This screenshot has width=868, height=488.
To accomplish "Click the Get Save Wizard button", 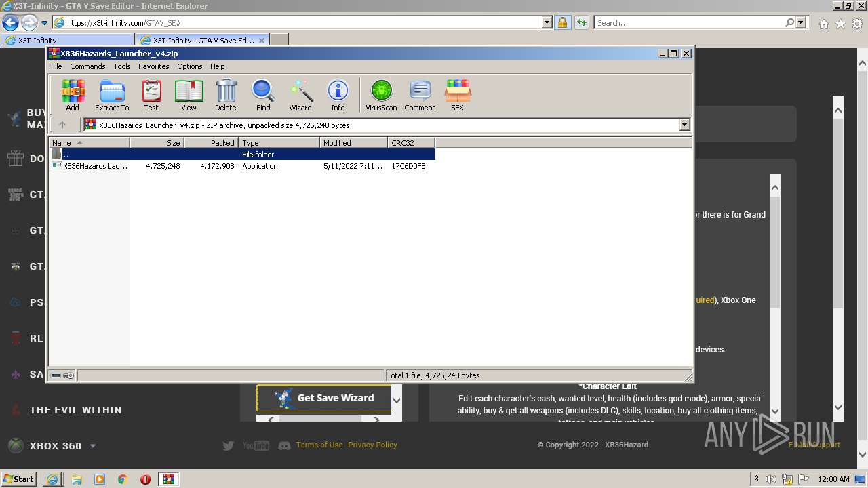I will coord(324,398).
